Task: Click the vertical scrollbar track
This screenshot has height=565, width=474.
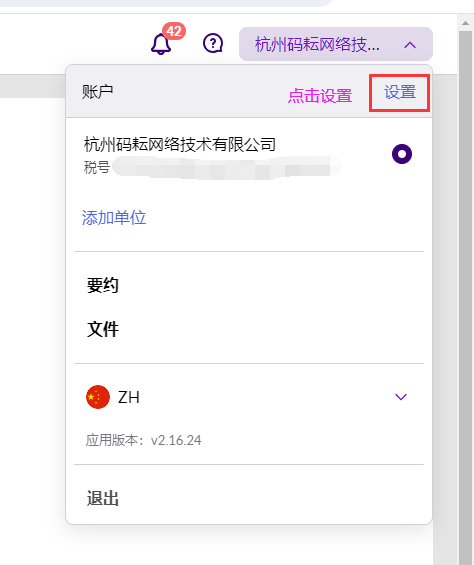Action: tap(465, 288)
